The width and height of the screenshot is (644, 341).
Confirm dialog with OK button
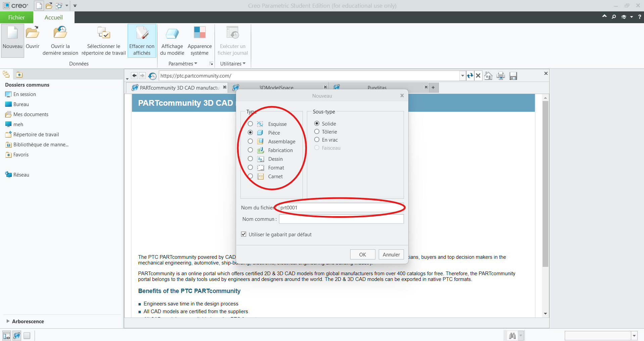pyautogui.click(x=363, y=254)
